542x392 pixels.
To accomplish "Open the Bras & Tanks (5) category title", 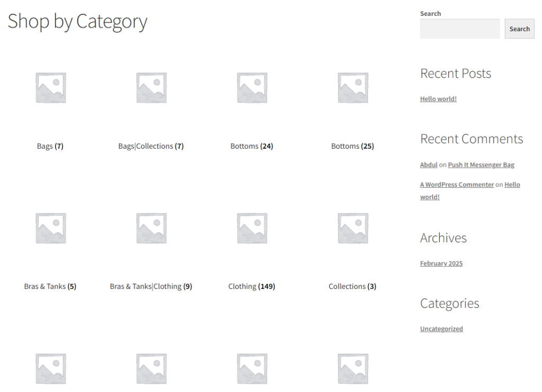I will pos(50,286).
